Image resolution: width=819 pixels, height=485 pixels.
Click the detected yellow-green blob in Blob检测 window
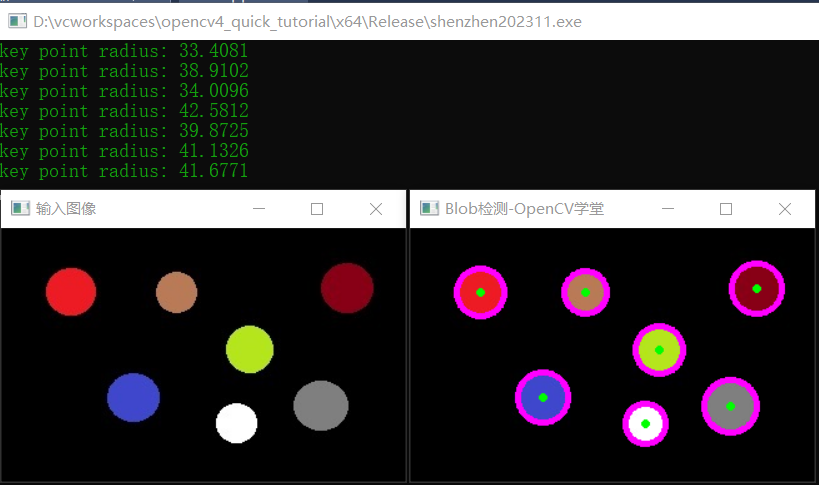pos(659,350)
